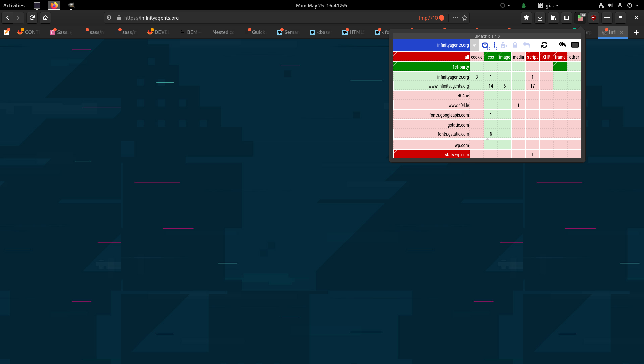This screenshot has width=644, height=364.
Task: Click the www.infinityagents.org row label
Action: 431,86
